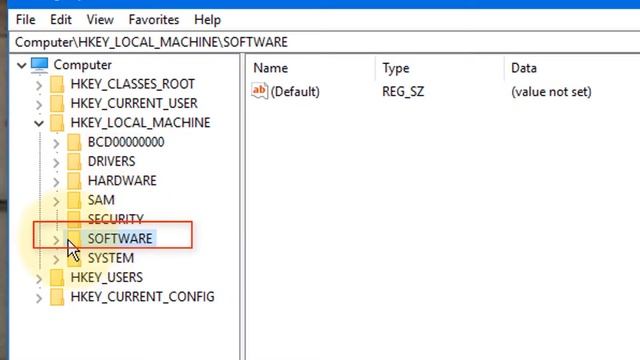The image size is (640, 360).
Task: Open the Help menu
Action: 207,20
